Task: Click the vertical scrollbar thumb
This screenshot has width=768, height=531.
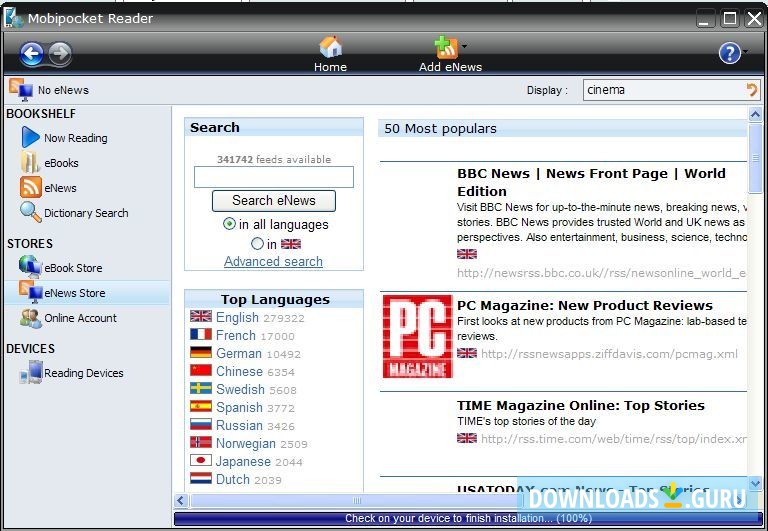Action: click(x=755, y=158)
